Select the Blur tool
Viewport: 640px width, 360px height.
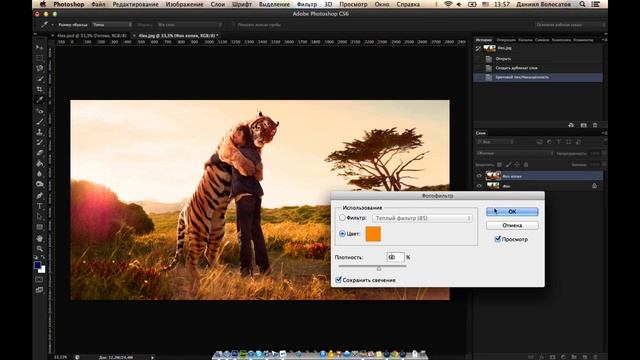[40, 173]
